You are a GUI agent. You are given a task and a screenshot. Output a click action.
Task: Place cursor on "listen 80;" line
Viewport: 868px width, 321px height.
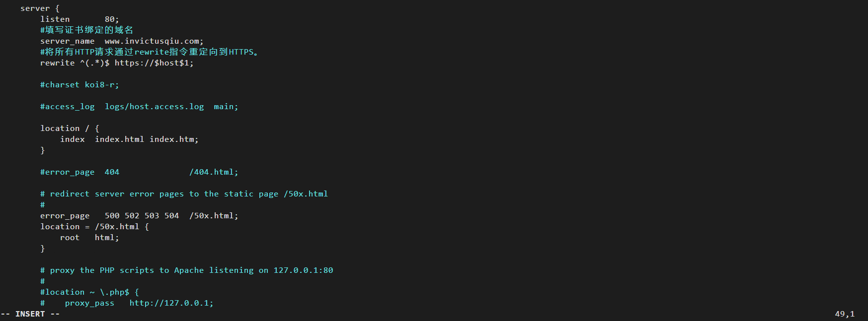click(x=79, y=19)
